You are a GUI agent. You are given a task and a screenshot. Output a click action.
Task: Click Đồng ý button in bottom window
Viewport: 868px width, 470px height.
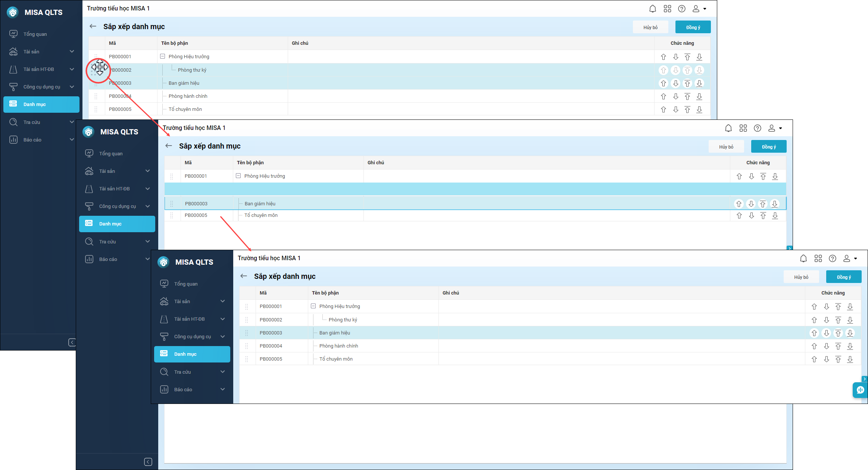click(843, 277)
